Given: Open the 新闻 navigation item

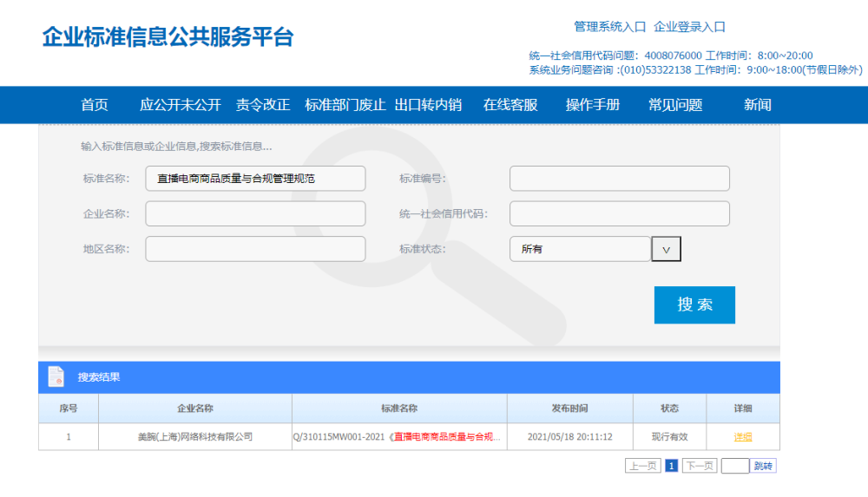Looking at the screenshot, I should (757, 105).
